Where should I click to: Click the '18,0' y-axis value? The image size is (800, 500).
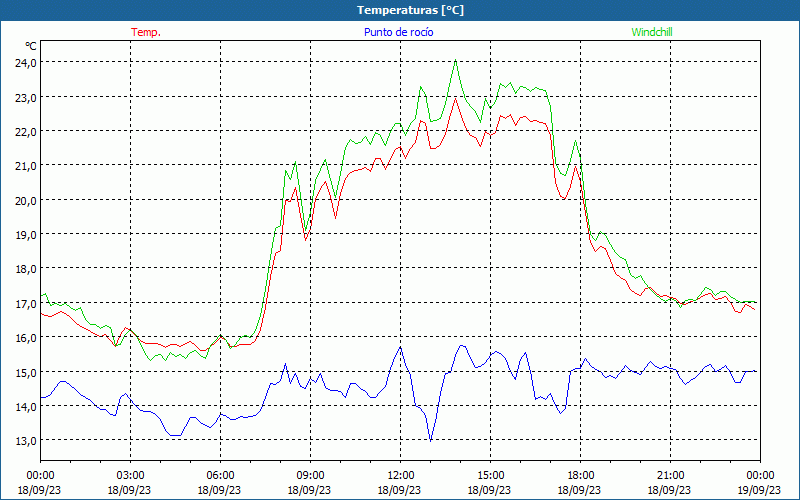click(25, 269)
